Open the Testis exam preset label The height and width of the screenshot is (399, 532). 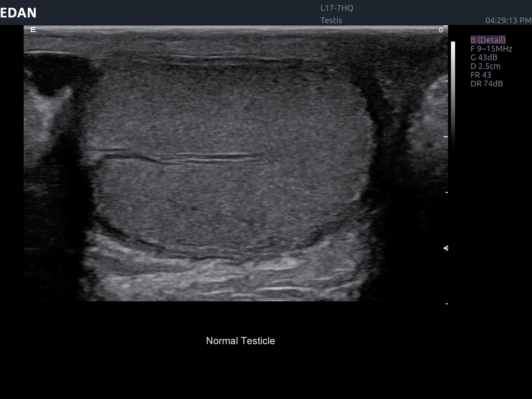(x=331, y=20)
